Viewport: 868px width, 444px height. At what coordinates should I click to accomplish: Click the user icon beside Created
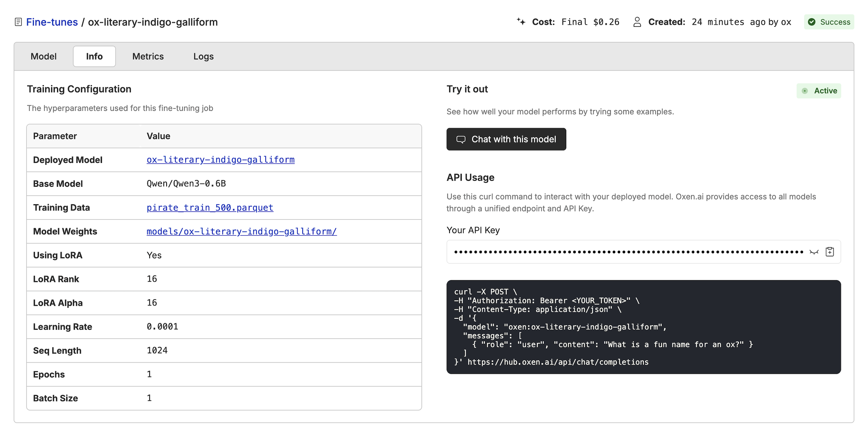[637, 22]
